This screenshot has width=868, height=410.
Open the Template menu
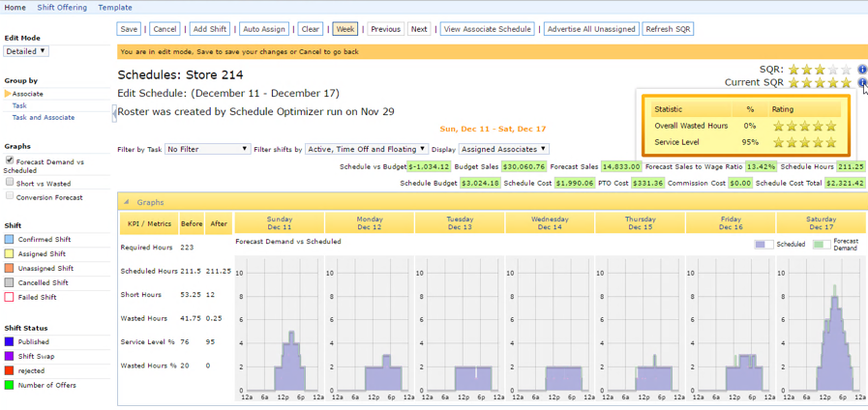click(x=115, y=8)
